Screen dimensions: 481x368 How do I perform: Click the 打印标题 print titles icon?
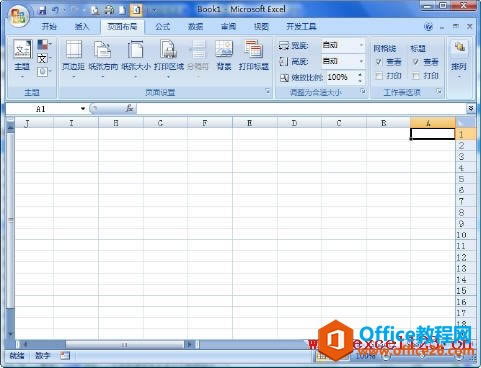254,55
